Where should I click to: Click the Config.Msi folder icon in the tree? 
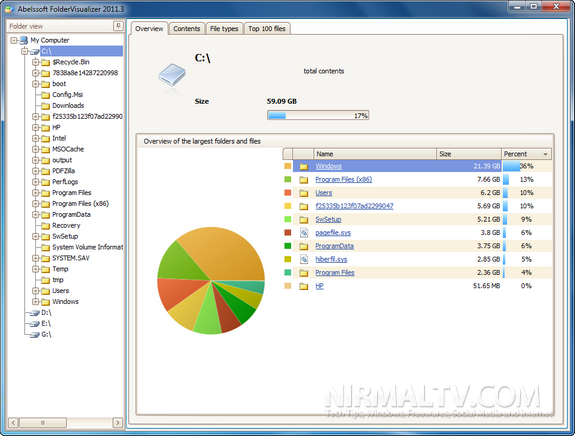coord(45,95)
